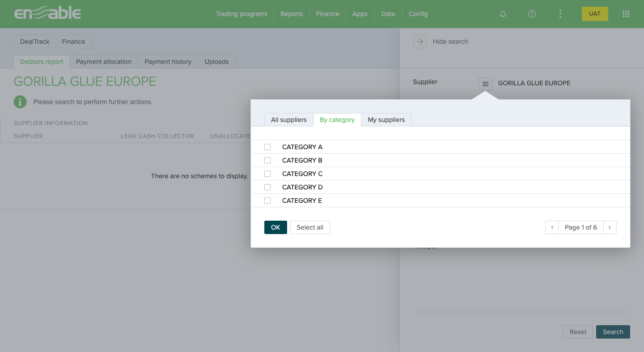Click the CATEGORY E label
644x352 pixels.
(x=302, y=201)
